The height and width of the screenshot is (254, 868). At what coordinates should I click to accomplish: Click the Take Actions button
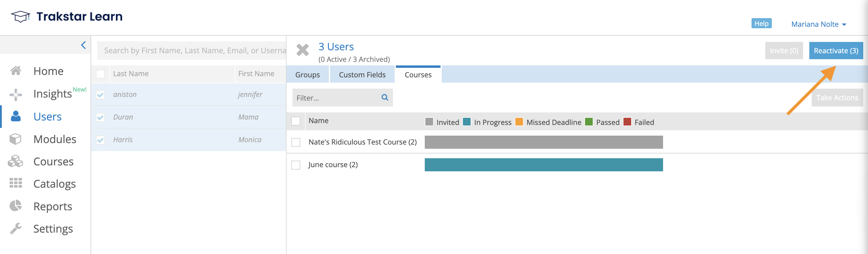[837, 98]
